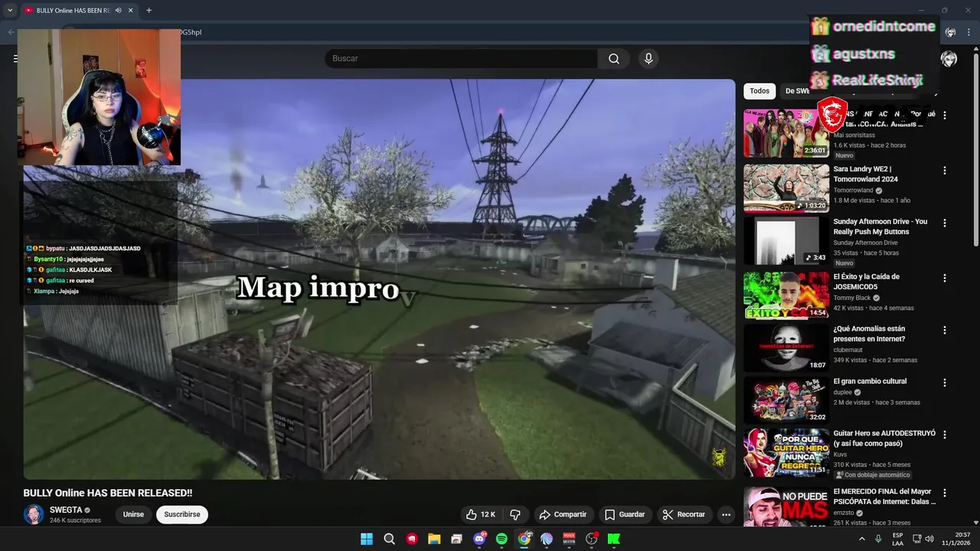Viewport: 980px width, 551px height.
Task: Go back with browser back arrow
Action: (11, 32)
